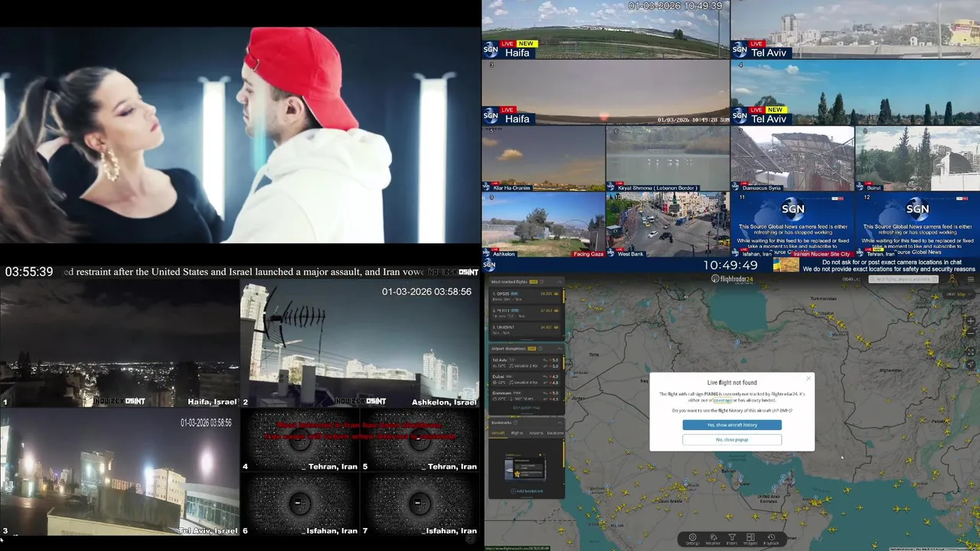Open the Filters tool
This screenshot has height=551, width=980.
732,539
